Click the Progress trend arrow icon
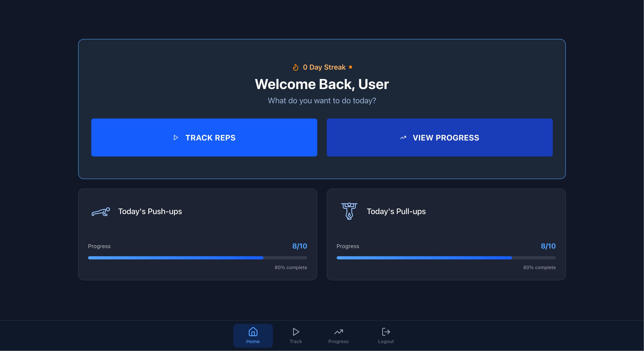 point(338,332)
